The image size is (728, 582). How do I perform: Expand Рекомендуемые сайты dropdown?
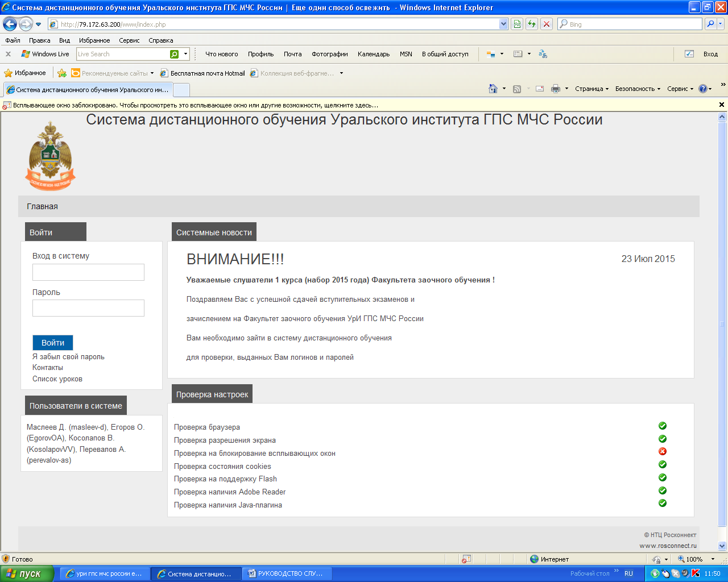[152, 73]
